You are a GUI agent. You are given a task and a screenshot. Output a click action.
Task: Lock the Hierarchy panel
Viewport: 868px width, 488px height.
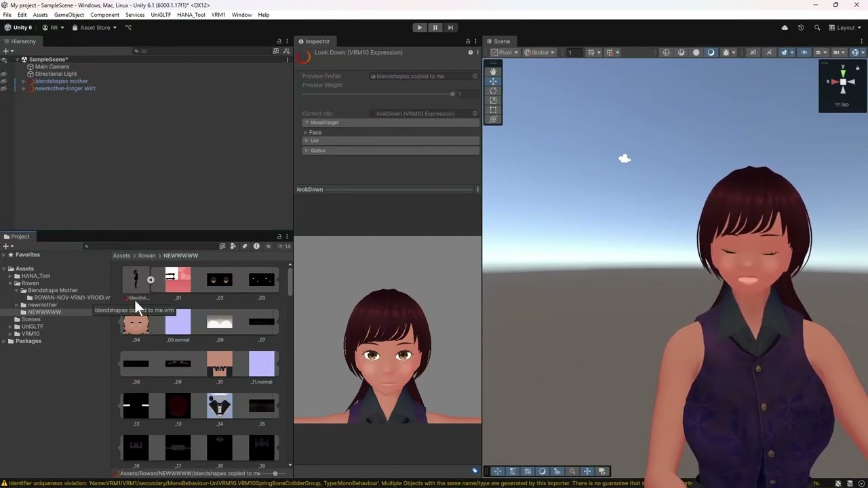[x=279, y=41]
